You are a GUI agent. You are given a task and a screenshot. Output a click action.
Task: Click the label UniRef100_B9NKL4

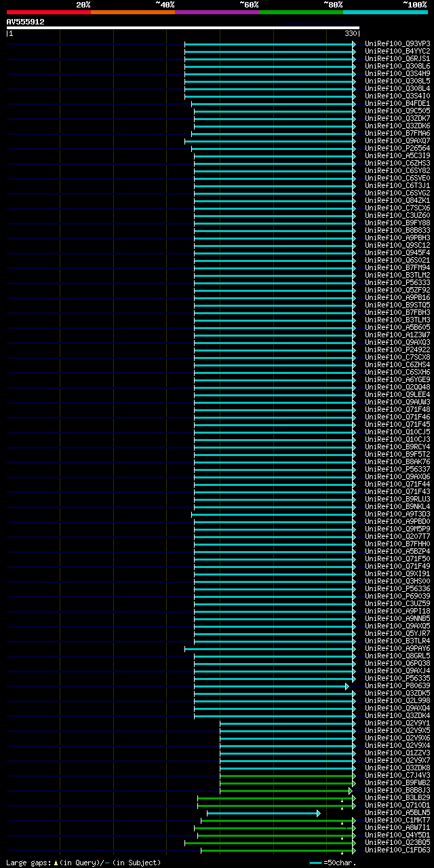(x=397, y=506)
